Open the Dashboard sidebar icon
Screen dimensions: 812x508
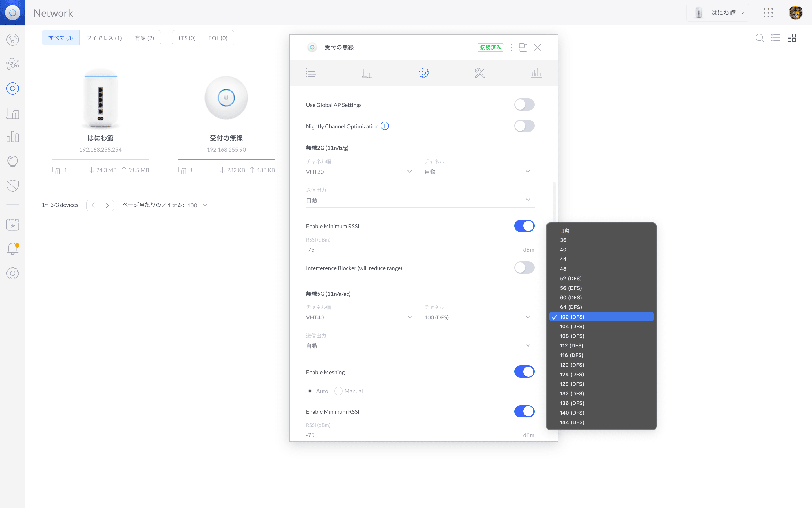click(12, 40)
